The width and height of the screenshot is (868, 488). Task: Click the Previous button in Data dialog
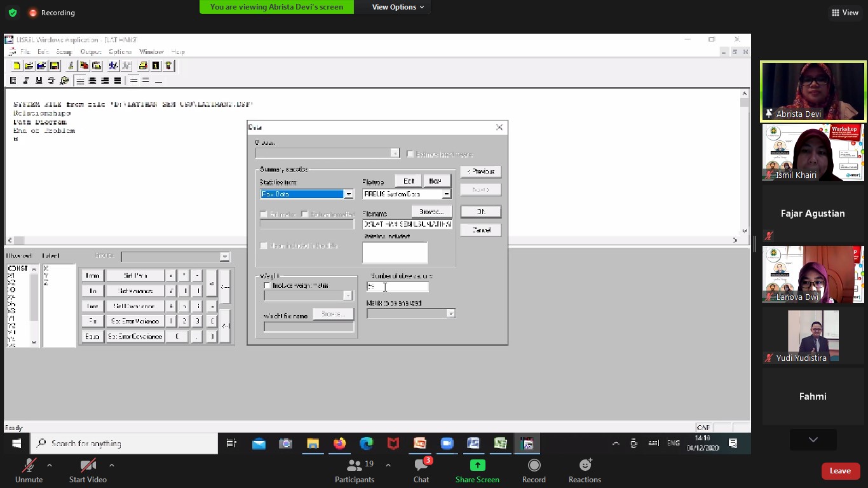[x=481, y=172]
